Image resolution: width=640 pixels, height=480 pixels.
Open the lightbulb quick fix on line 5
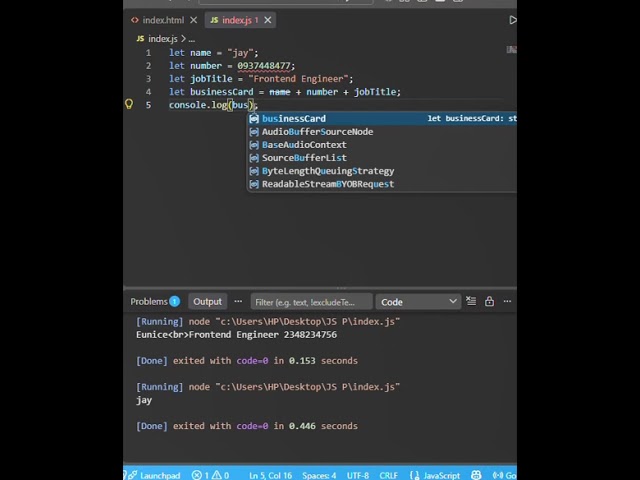129,104
